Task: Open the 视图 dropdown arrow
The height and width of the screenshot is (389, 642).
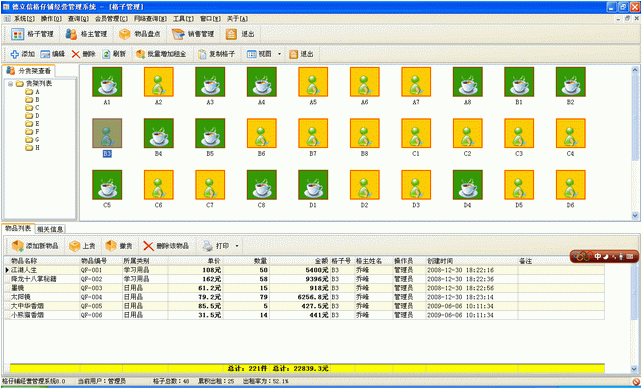Action: (x=279, y=54)
